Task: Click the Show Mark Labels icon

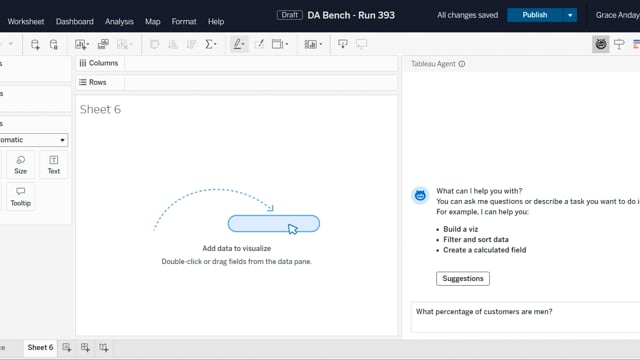Action: [259, 44]
